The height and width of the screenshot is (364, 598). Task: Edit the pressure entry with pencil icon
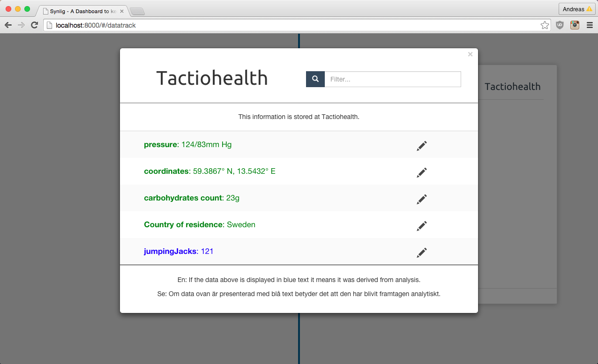tap(422, 146)
